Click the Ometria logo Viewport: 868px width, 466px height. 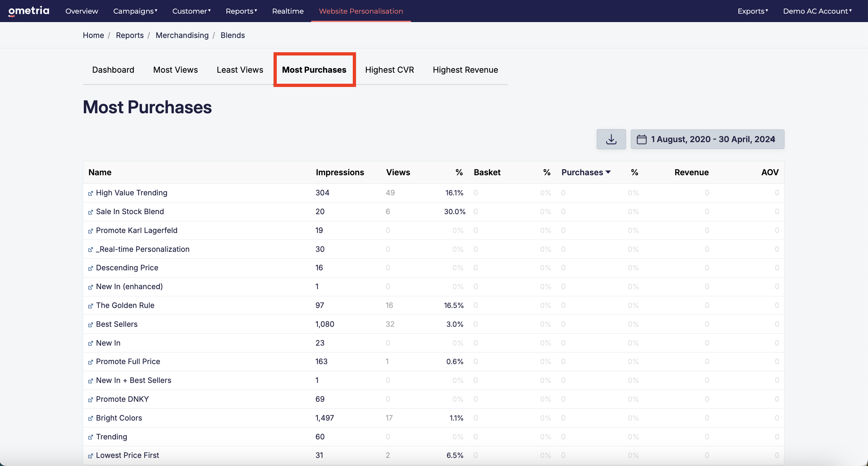tap(29, 11)
